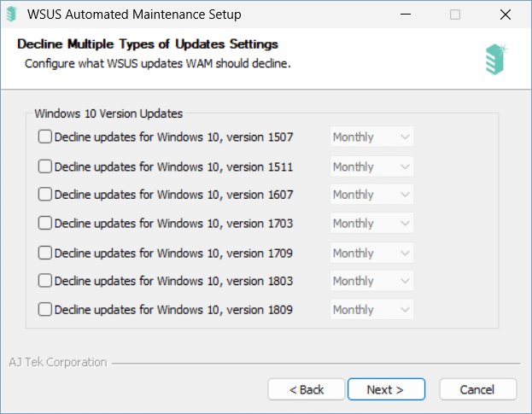Click the teal WAM logo in header
Image resolution: width=532 pixels, height=414 pixels.
496,59
